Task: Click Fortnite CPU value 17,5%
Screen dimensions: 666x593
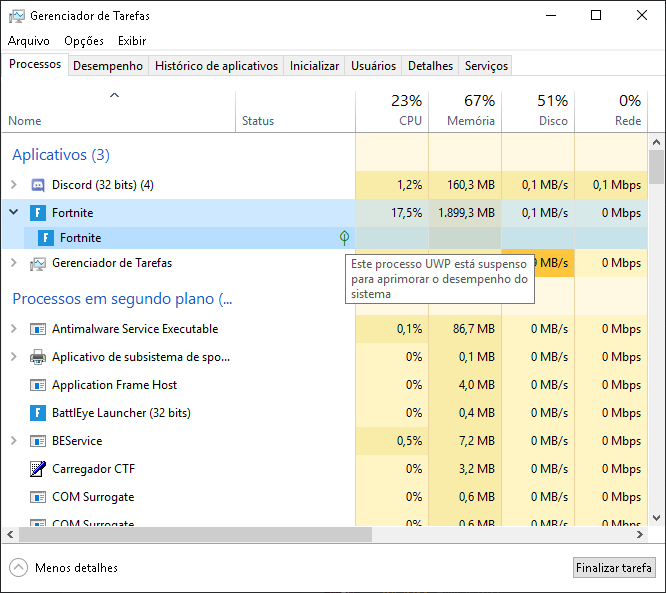Action: click(406, 213)
